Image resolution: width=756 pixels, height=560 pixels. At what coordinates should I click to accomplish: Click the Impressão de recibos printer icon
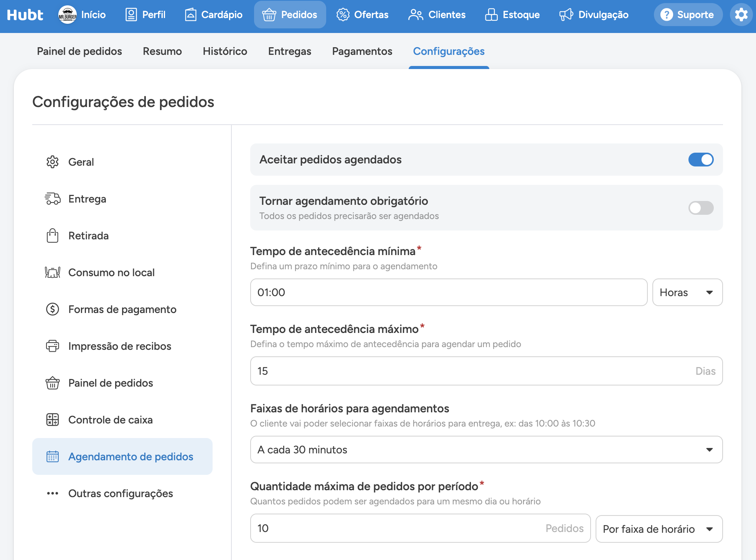[53, 346]
